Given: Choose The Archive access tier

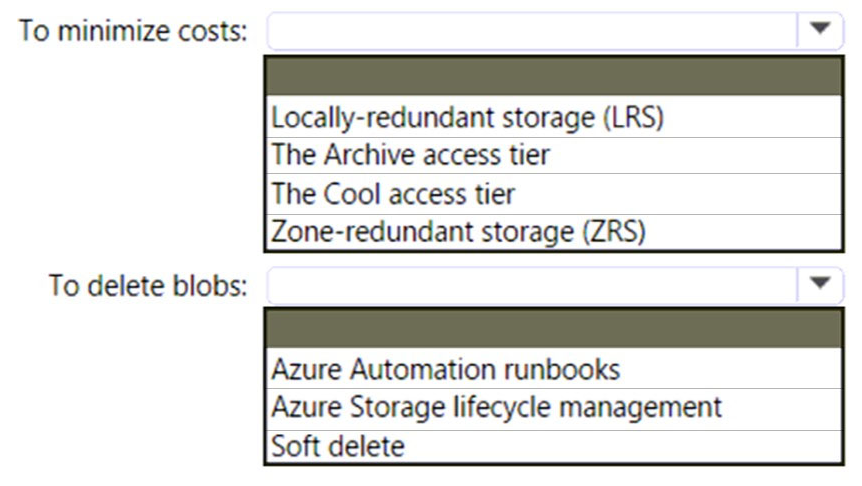Looking at the screenshot, I should pyautogui.click(x=554, y=156).
